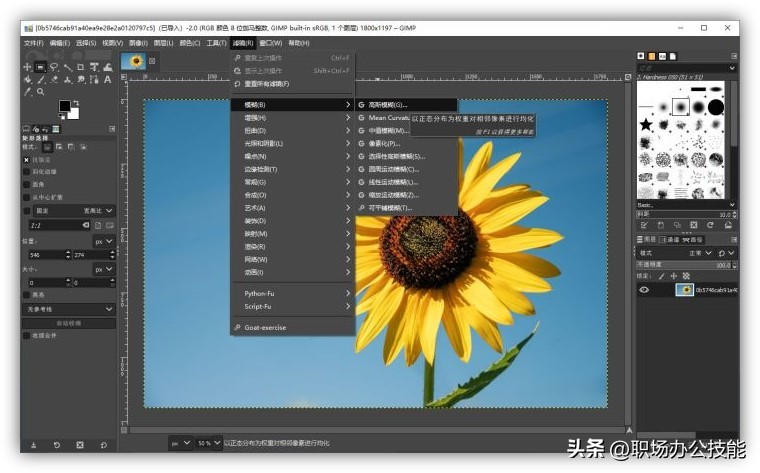Open the 50% zoom level dropdown

point(209,442)
